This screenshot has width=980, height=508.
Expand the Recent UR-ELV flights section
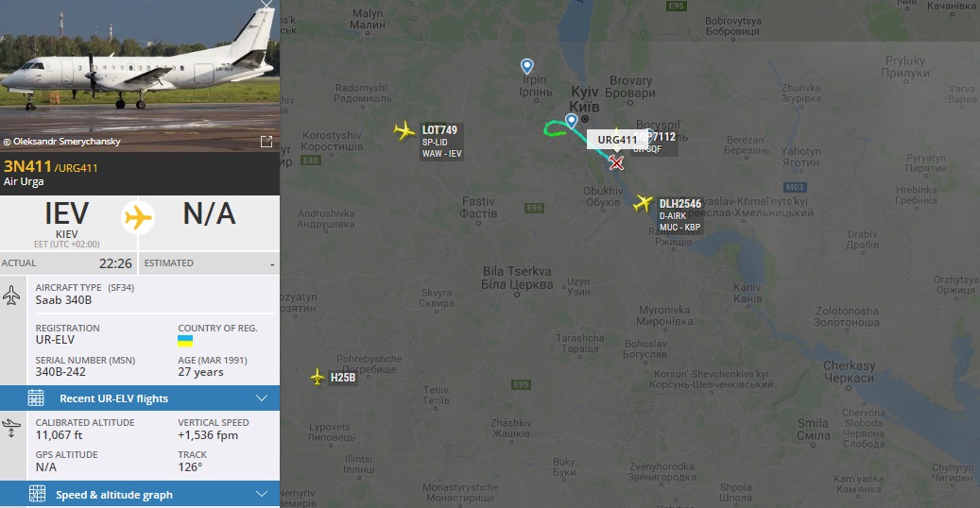(140, 398)
